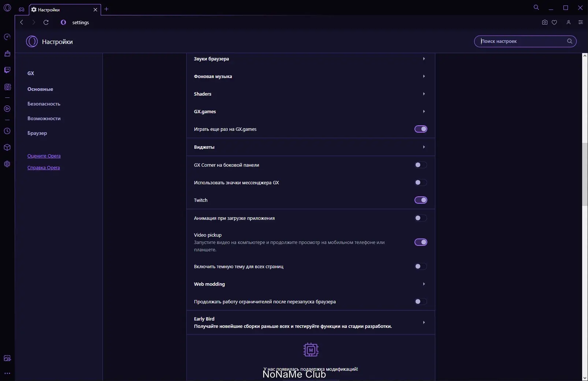Open Twitch panel in sidebar
The image size is (588, 381).
pyautogui.click(x=7, y=70)
